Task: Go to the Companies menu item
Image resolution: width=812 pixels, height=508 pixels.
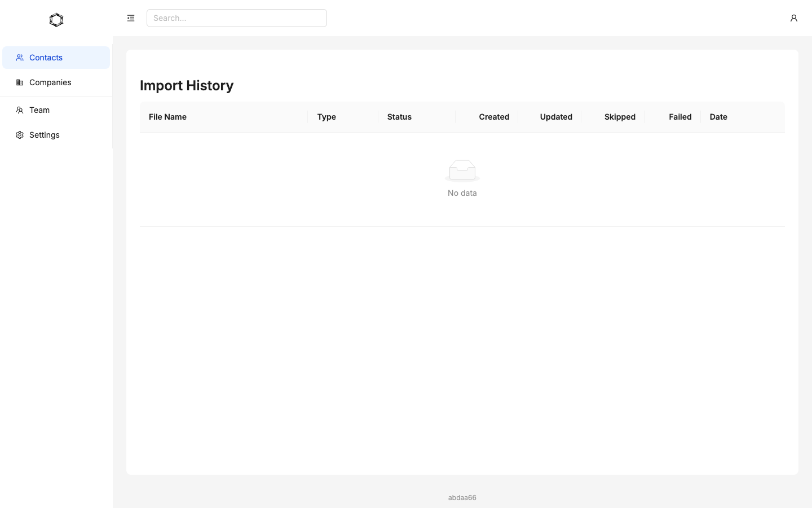Action: coord(56,82)
